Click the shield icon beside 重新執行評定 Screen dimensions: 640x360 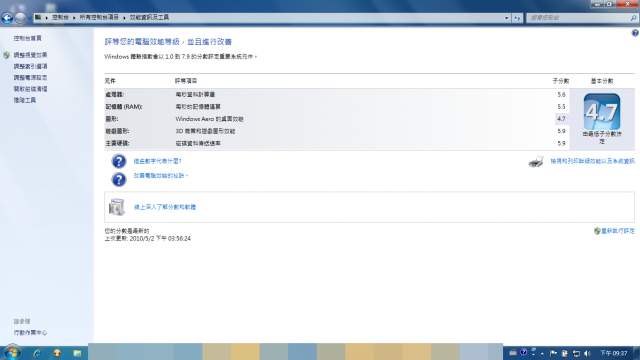coord(597,231)
